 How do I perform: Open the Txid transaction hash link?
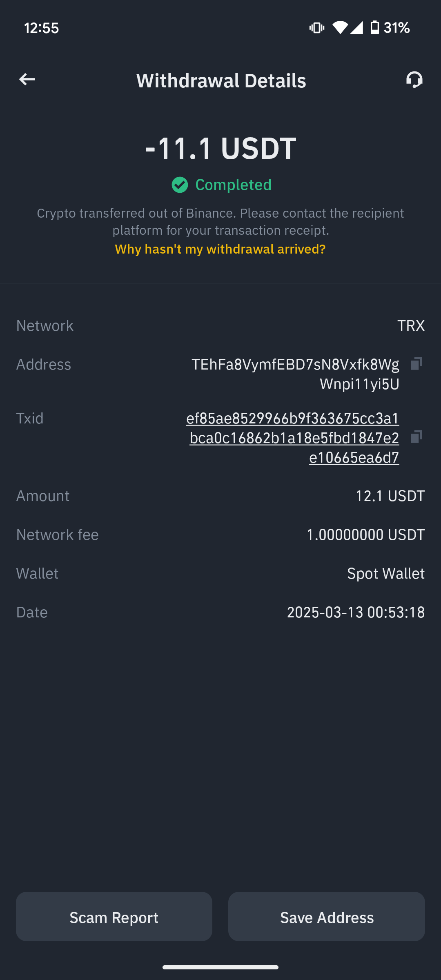click(x=293, y=438)
